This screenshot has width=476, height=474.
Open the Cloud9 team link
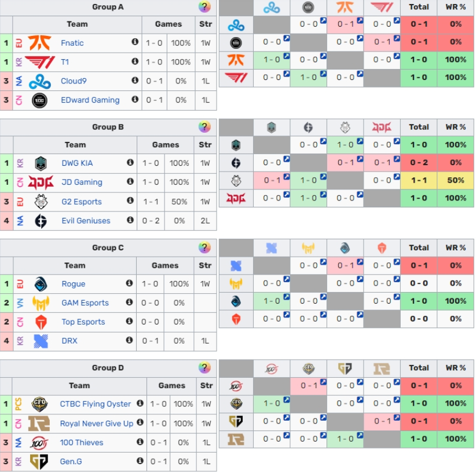click(74, 81)
